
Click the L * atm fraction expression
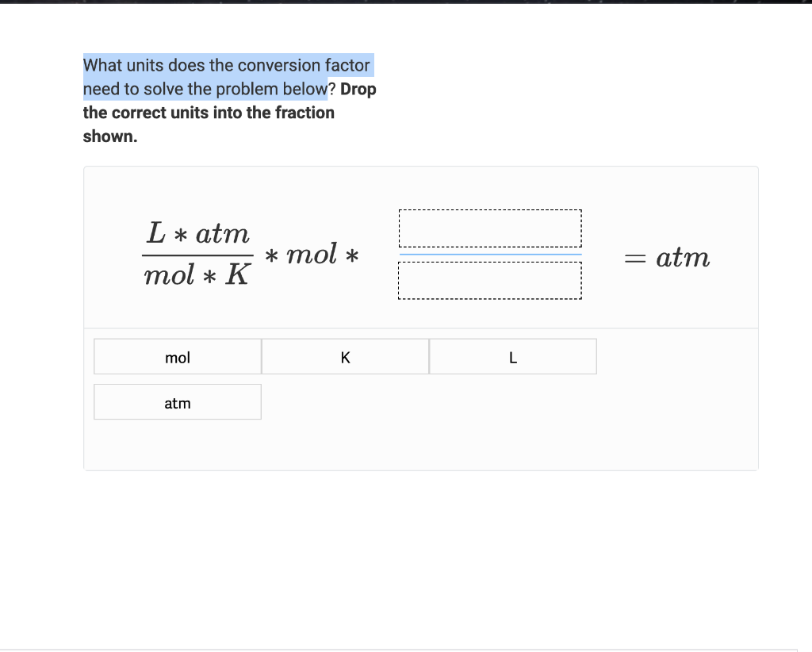click(197, 232)
